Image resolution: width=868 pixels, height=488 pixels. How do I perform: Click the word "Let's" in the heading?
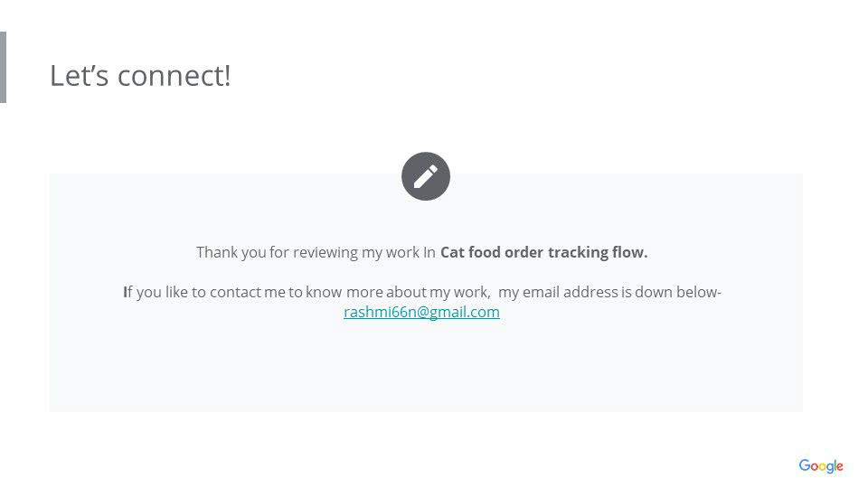click(79, 75)
